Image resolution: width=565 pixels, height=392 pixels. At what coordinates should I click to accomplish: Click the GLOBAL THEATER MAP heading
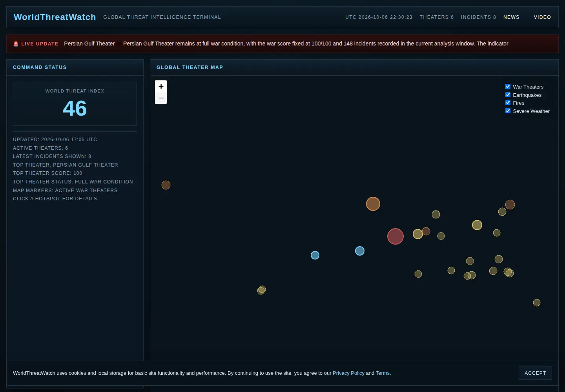[190, 67]
